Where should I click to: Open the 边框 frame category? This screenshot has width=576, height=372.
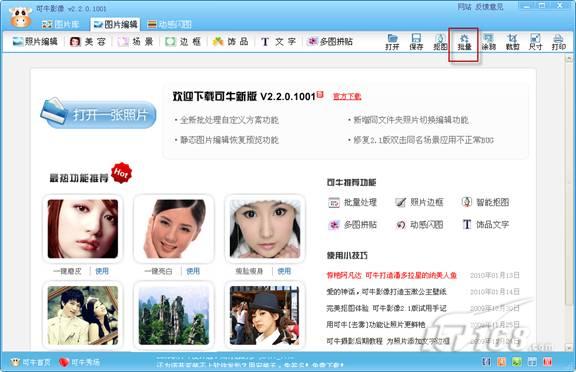[x=183, y=41]
